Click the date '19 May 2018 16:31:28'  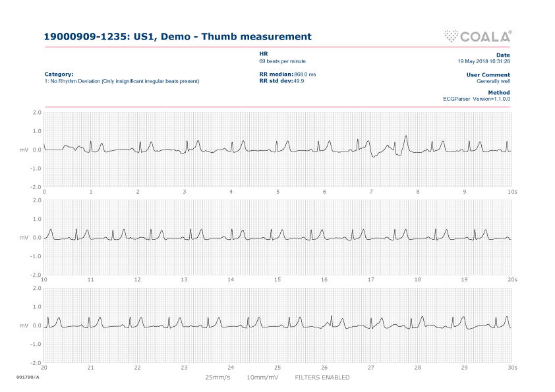pos(484,61)
